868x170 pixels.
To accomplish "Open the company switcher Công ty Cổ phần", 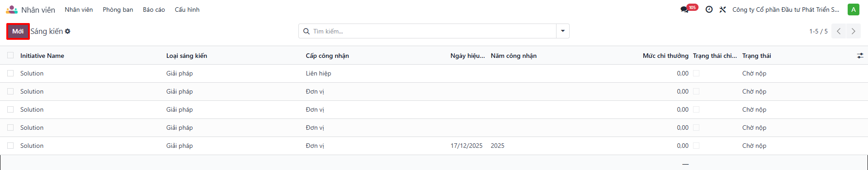I will (x=786, y=9).
